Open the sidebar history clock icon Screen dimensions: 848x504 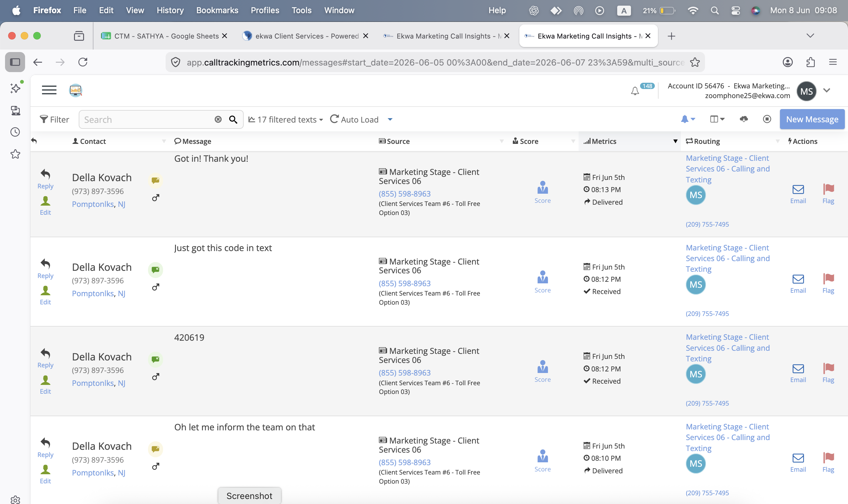pyautogui.click(x=15, y=132)
